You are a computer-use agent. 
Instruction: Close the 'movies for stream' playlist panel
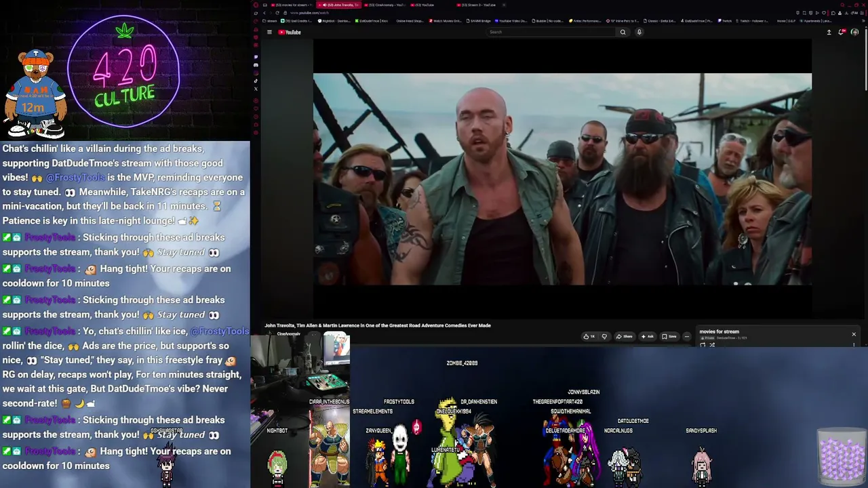[x=854, y=334]
